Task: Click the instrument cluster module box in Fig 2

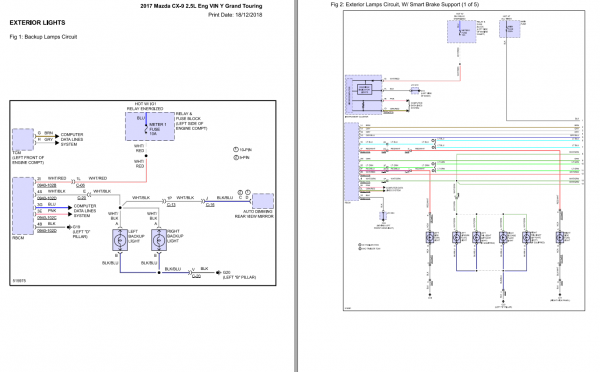Action: pos(364,95)
